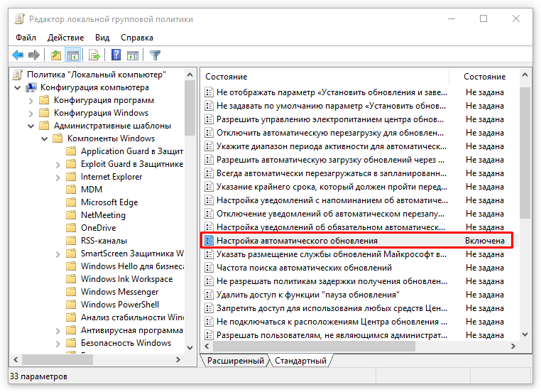Viewport: 541px width, 392px height.
Task: Click the right Состояние column header
Action: point(484,76)
